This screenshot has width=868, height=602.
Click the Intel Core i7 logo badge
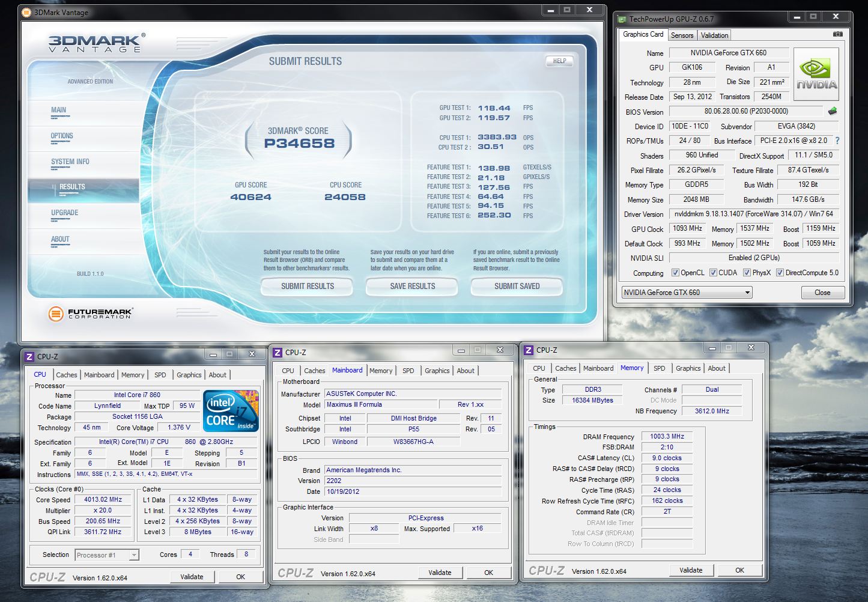[231, 411]
